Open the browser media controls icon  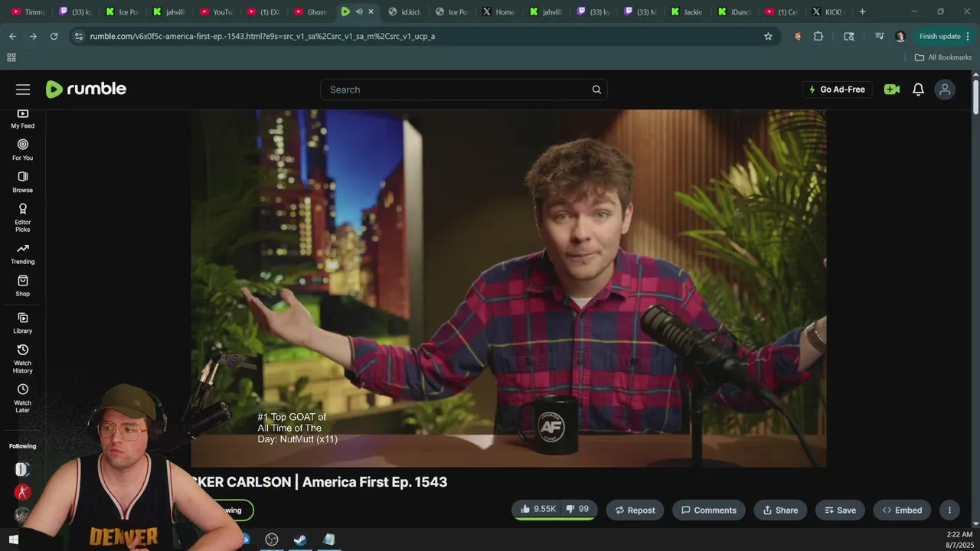(880, 36)
